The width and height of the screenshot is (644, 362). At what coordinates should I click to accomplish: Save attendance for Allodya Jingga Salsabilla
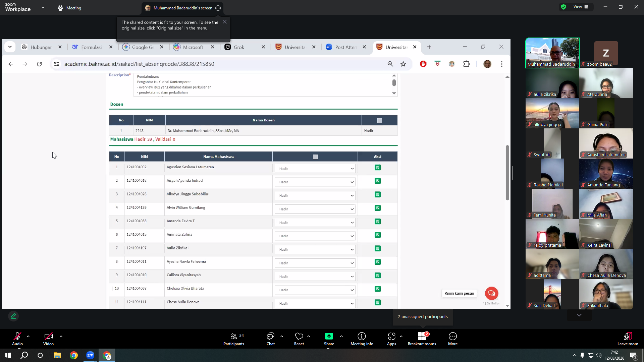point(378,194)
